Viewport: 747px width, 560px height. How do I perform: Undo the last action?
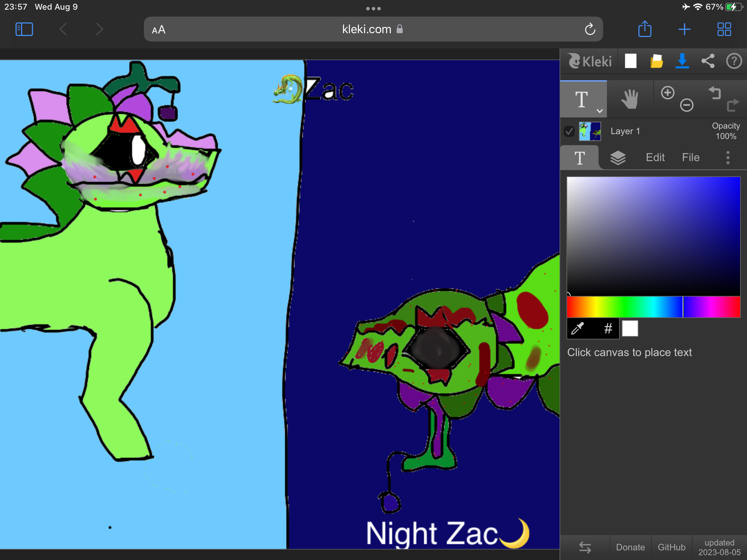[714, 93]
